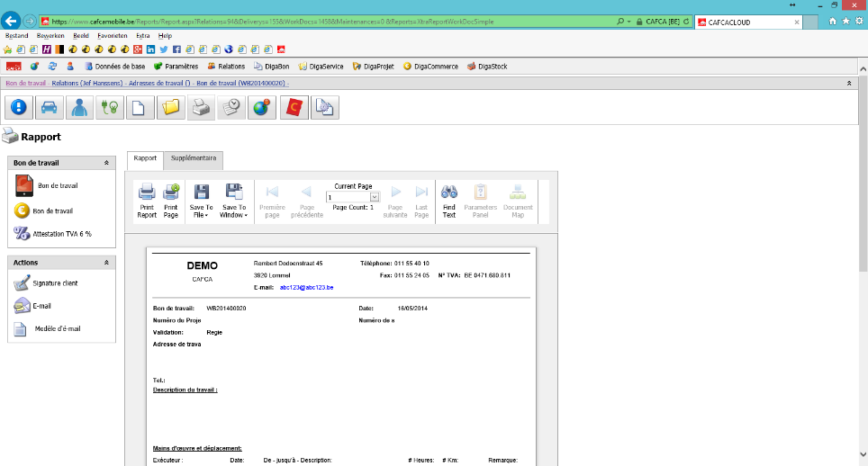868x466 pixels.
Task: Click the small user icon in menu bar
Action: (70, 67)
